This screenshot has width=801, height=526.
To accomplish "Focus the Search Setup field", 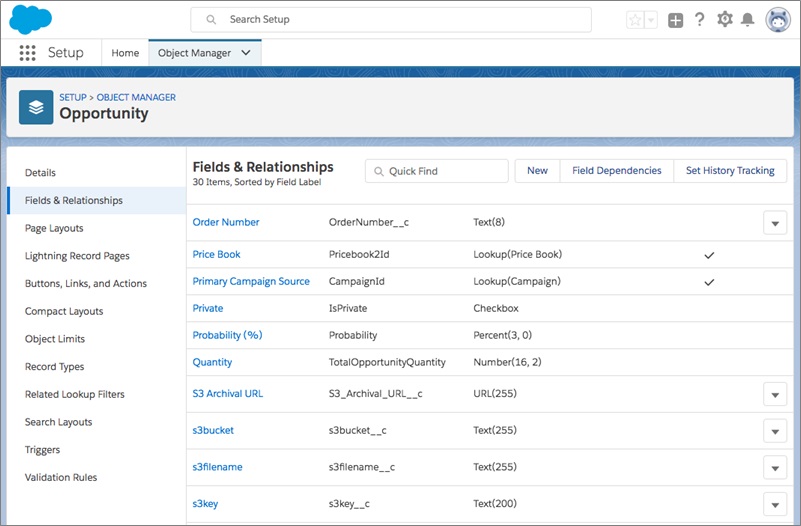I will point(391,19).
